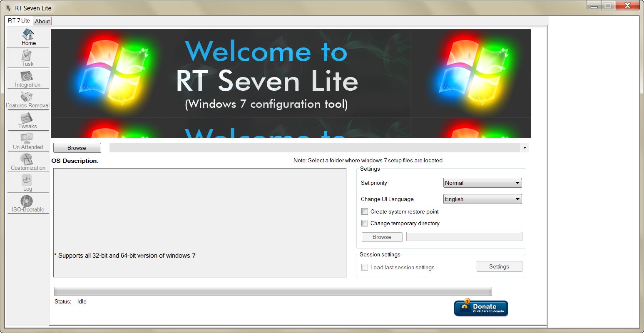This screenshot has width=644, height=333.
Task: Open the Customization sidebar section
Action: coord(28,162)
